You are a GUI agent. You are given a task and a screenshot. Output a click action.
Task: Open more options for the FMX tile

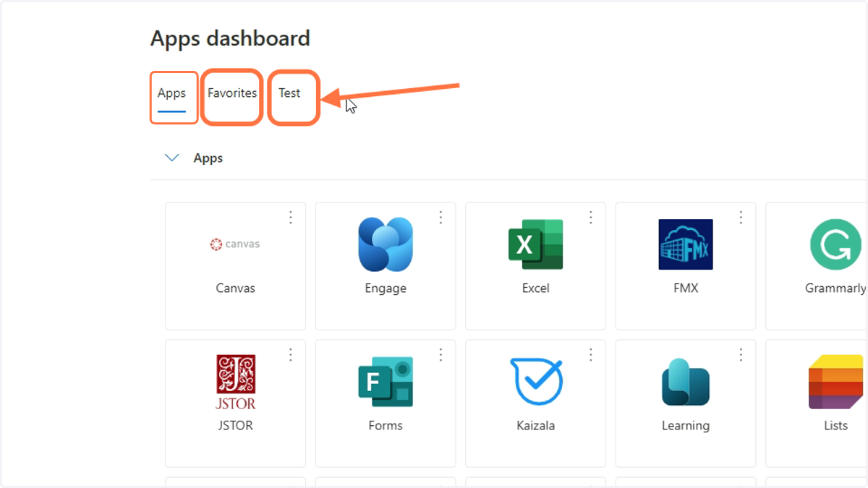[741, 217]
